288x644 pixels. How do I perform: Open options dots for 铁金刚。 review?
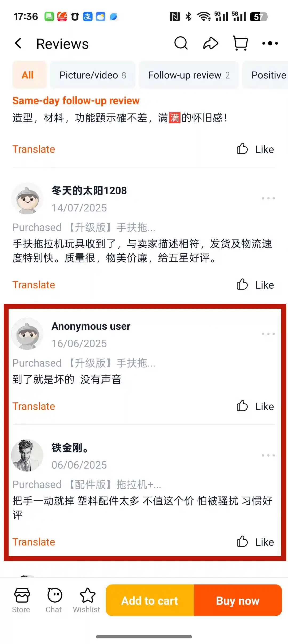coord(268,455)
